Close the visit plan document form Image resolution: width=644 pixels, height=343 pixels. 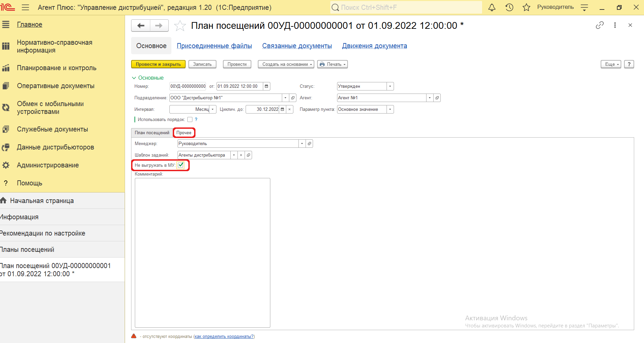point(630,25)
